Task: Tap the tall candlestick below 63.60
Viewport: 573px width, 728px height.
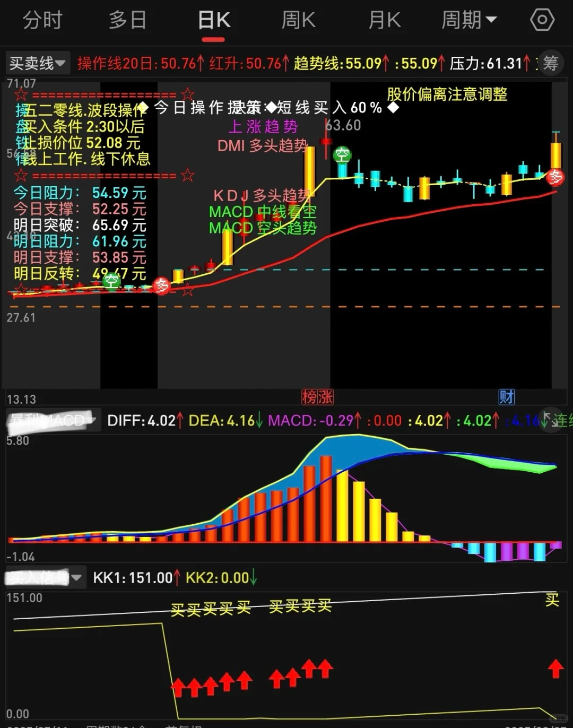Action: tap(309, 171)
